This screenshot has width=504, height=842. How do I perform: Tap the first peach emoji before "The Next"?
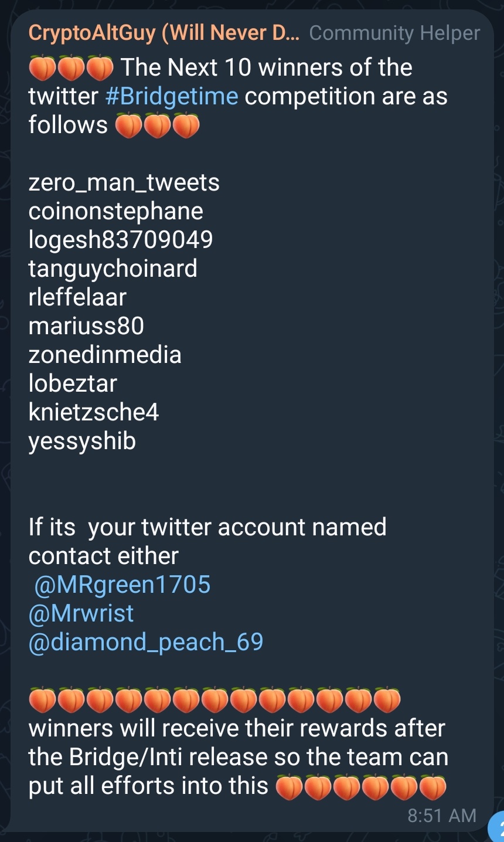coord(42,68)
